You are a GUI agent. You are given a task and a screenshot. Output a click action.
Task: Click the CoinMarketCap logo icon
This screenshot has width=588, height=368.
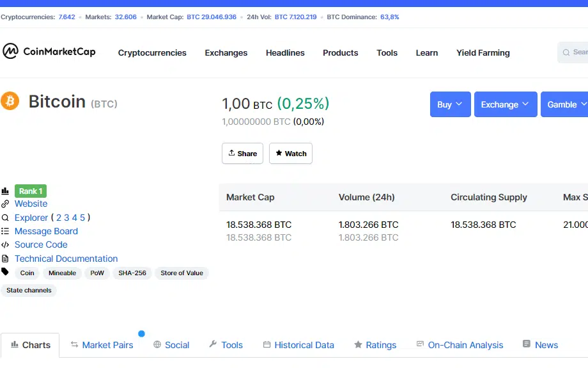(10, 51)
